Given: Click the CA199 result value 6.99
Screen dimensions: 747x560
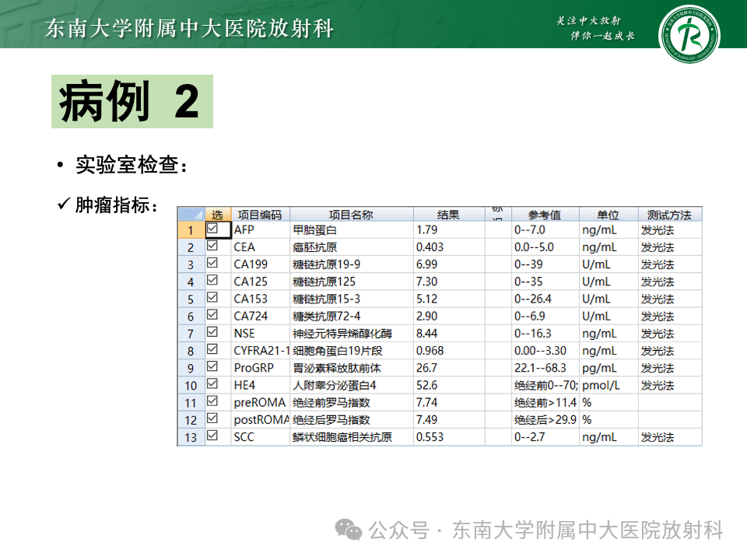Looking at the screenshot, I should pos(427,264).
